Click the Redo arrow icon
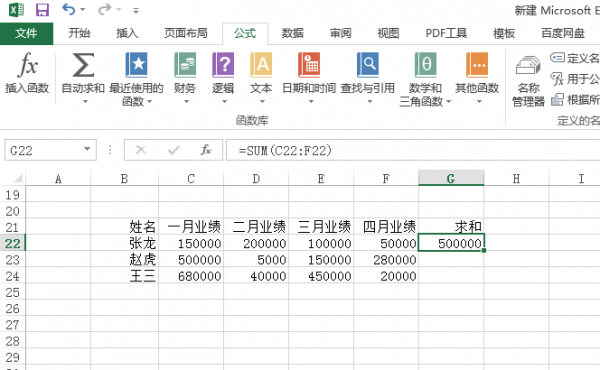The height and width of the screenshot is (370, 600). click(104, 9)
